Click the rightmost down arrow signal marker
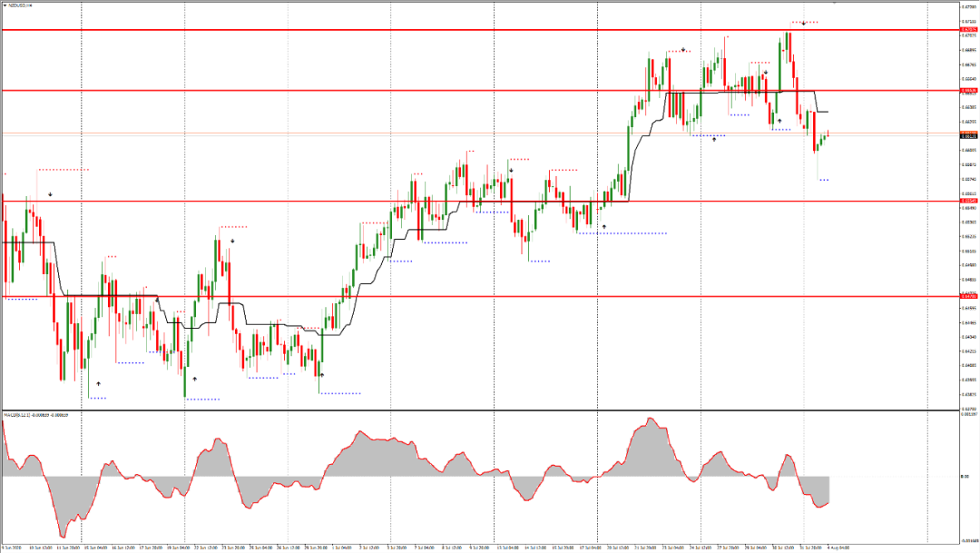Image resolution: width=980 pixels, height=553 pixels. [804, 23]
